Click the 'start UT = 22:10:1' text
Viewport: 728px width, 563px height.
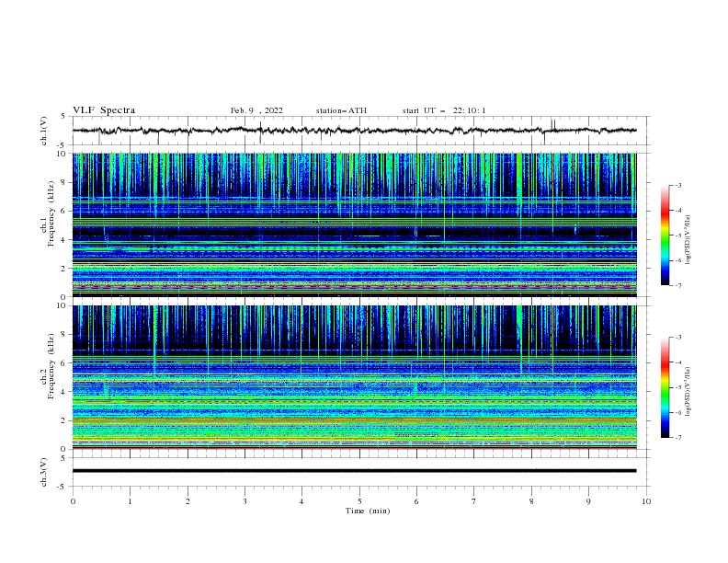(x=444, y=110)
